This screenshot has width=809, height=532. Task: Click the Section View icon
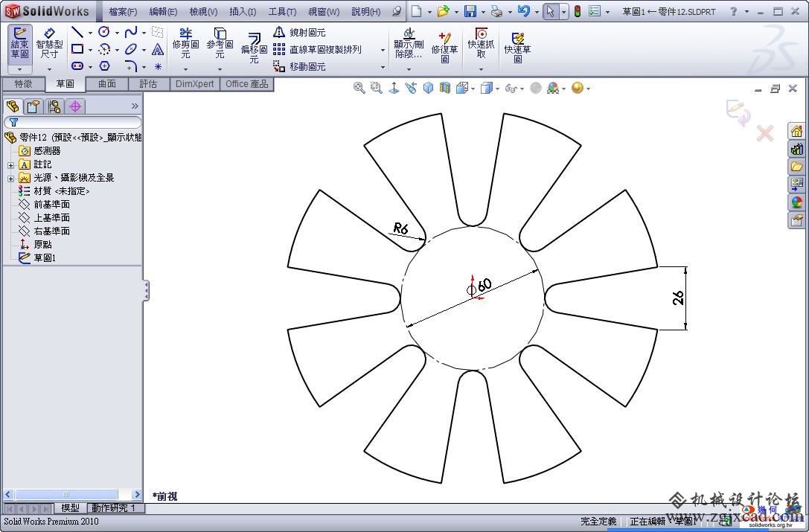(445, 89)
